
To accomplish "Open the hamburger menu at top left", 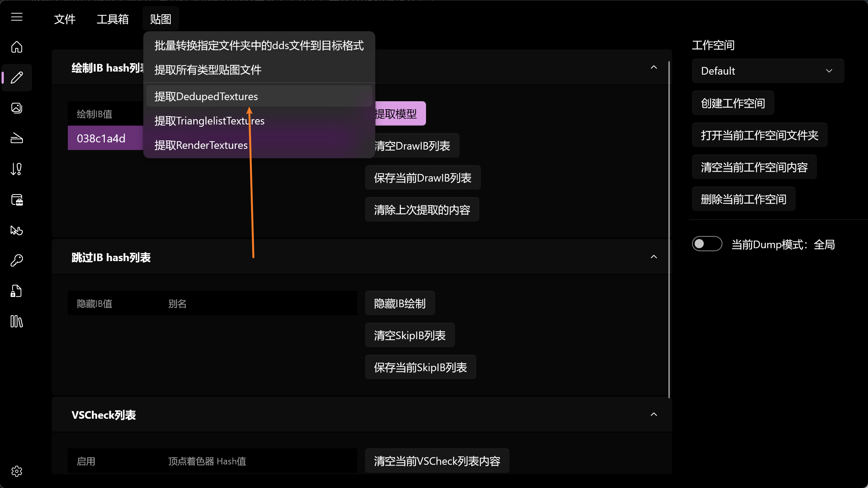I will coord(17,17).
